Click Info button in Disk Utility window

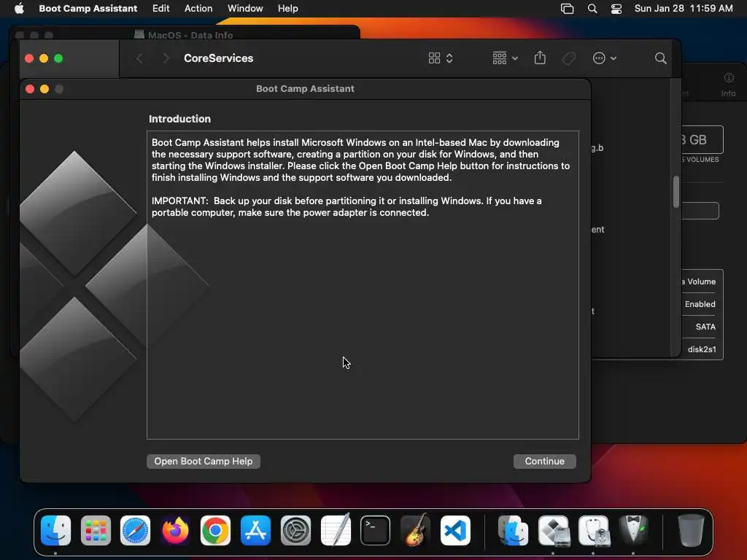coord(729,85)
